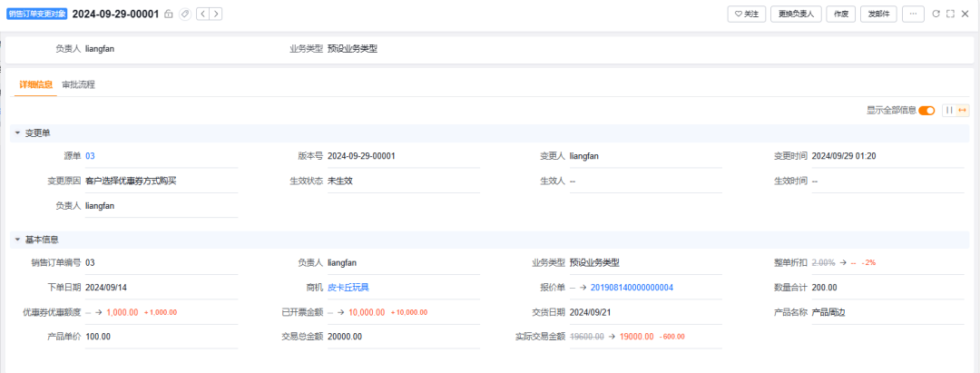Image resolution: width=980 pixels, height=373 pixels.
Task: Click the 更换负责人 button
Action: [796, 15]
